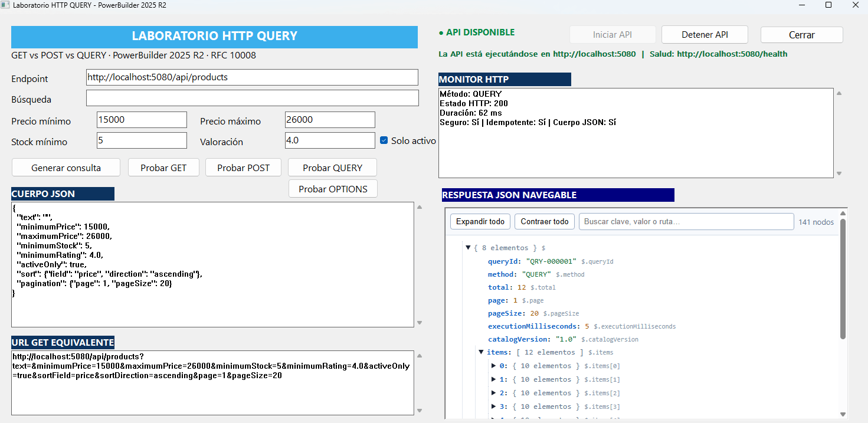Image resolution: width=868 pixels, height=423 pixels.
Task: Click the pageSize: 20 tree row
Action: (x=533, y=313)
